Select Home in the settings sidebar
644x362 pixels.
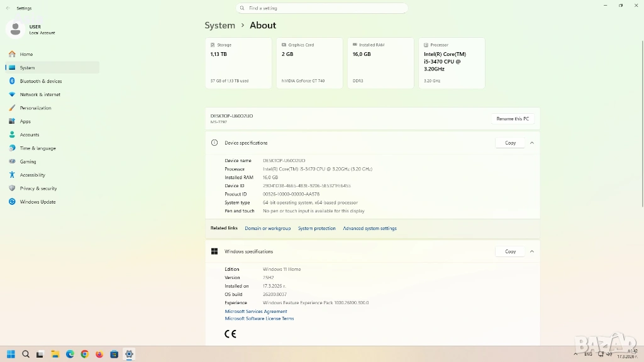tap(26, 55)
